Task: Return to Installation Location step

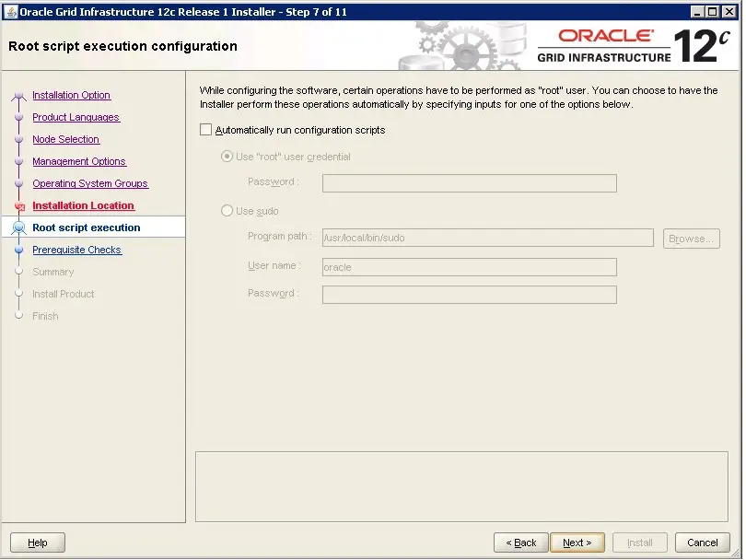Action: click(83, 205)
